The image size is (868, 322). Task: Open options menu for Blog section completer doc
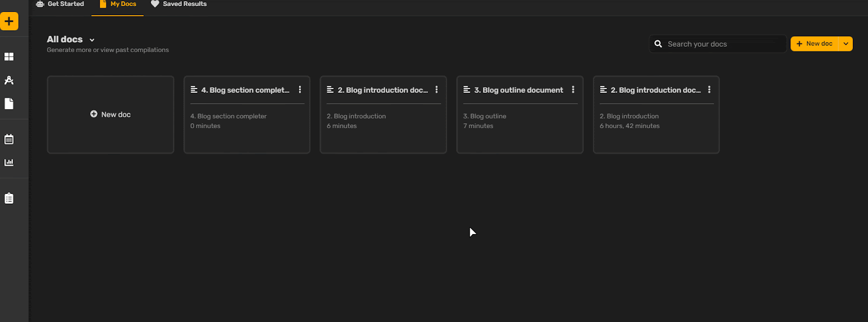tap(300, 90)
